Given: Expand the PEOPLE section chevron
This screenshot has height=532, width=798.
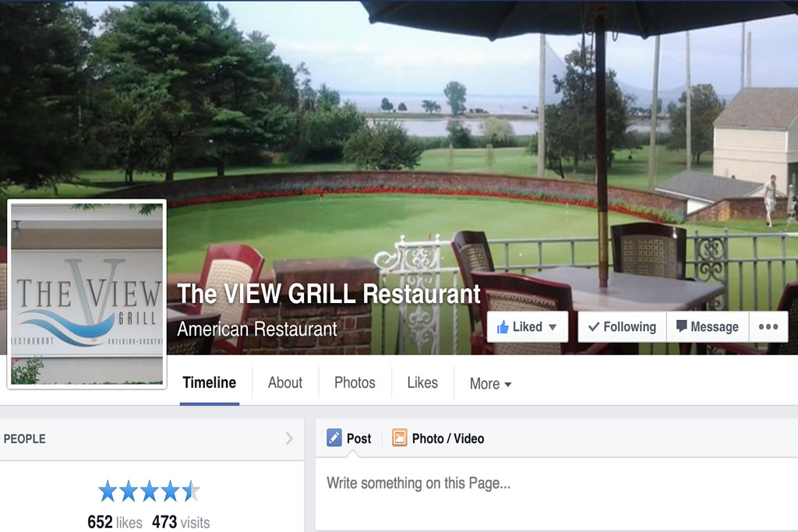Looking at the screenshot, I should [289, 439].
